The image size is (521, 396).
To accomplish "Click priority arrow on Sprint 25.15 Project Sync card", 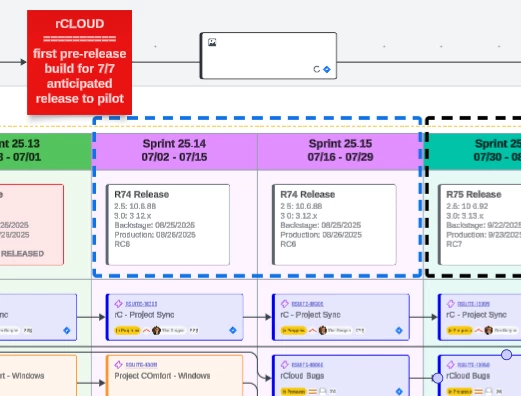I will tap(312, 330).
